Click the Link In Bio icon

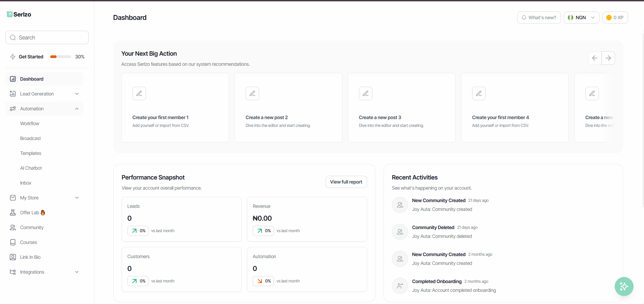point(13,257)
